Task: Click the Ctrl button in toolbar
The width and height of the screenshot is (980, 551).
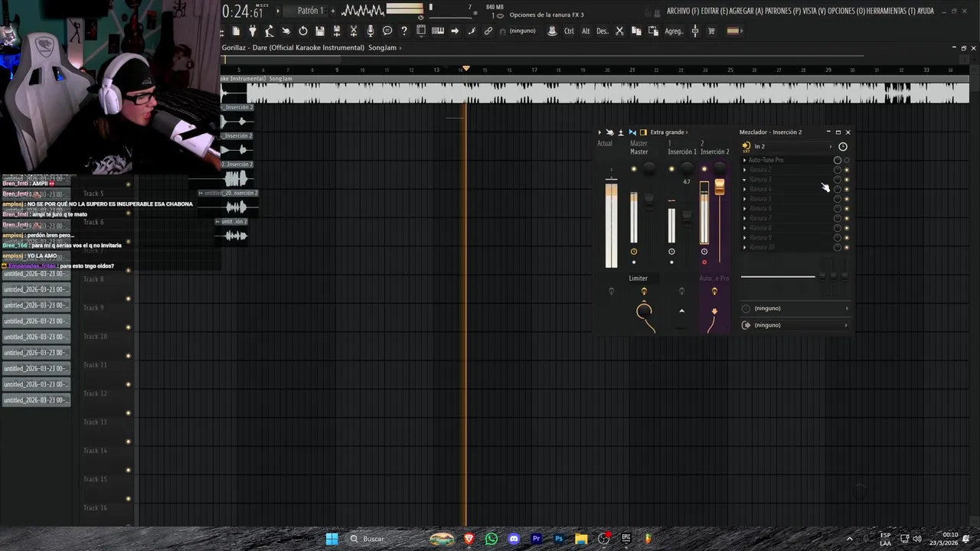Action: [569, 31]
